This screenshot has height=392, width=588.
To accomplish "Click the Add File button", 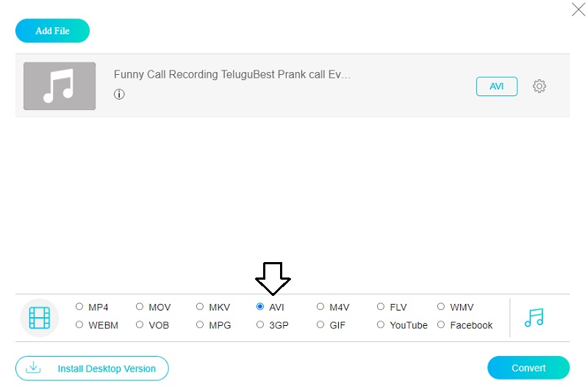I will pyautogui.click(x=52, y=31).
